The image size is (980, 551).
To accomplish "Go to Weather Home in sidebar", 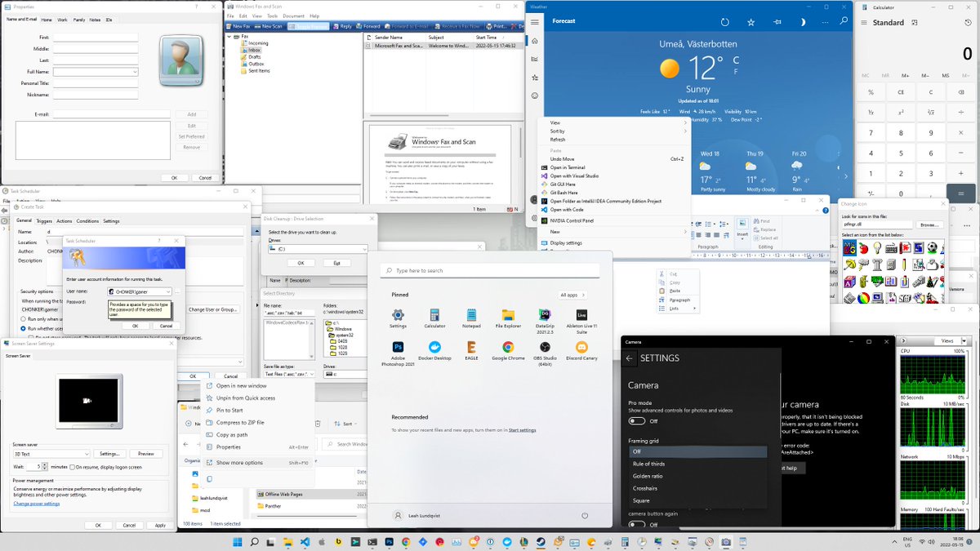I will click(535, 41).
